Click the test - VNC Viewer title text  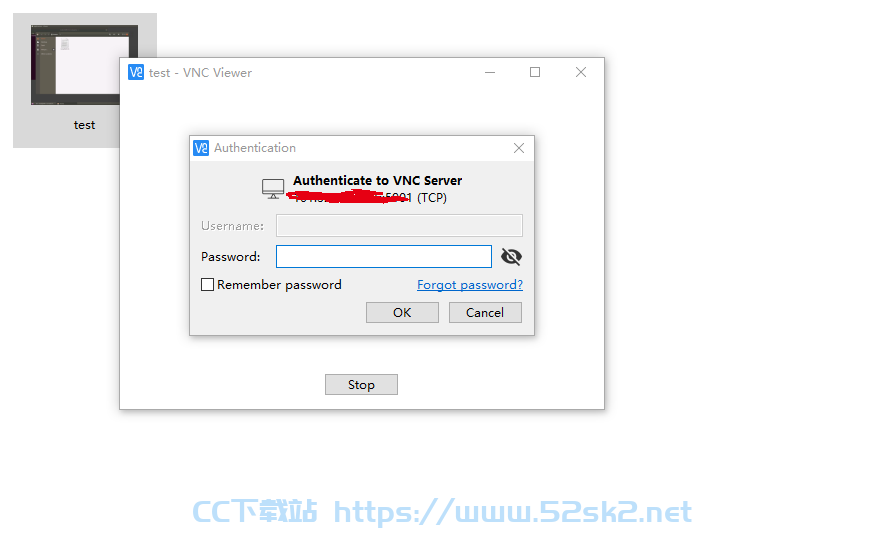[200, 73]
